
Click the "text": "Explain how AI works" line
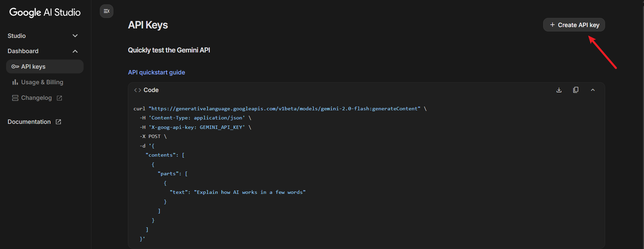tap(238, 192)
